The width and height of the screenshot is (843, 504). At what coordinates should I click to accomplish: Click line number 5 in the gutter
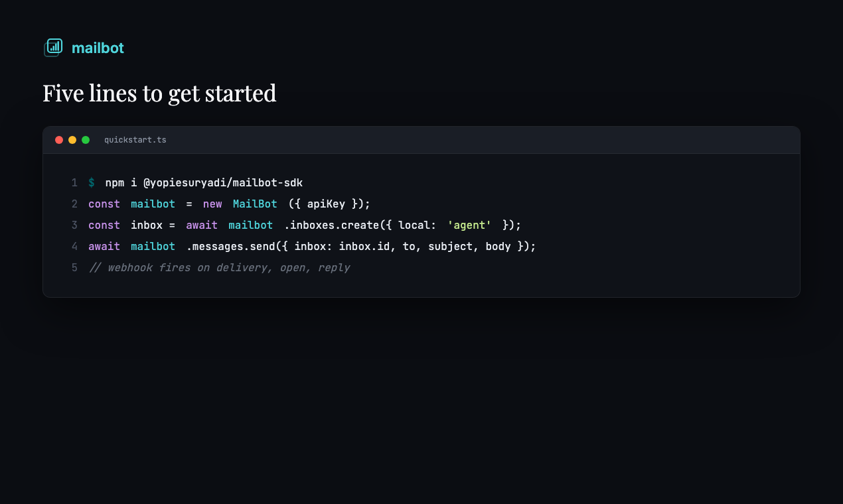pos(74,267)
